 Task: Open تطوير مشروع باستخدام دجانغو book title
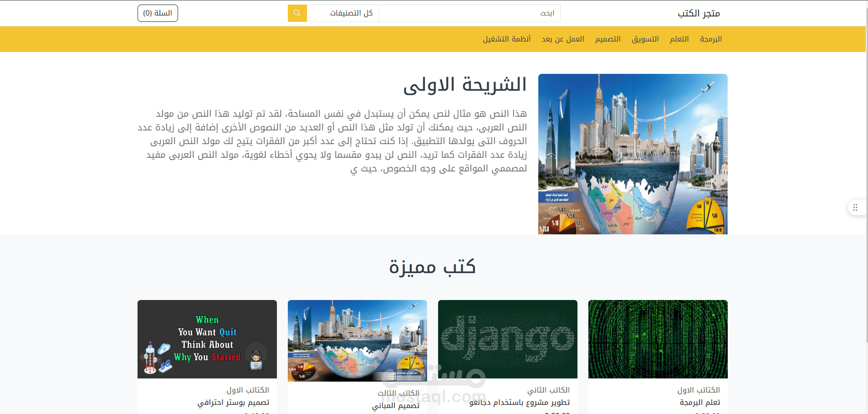click(x=520, y=403)
